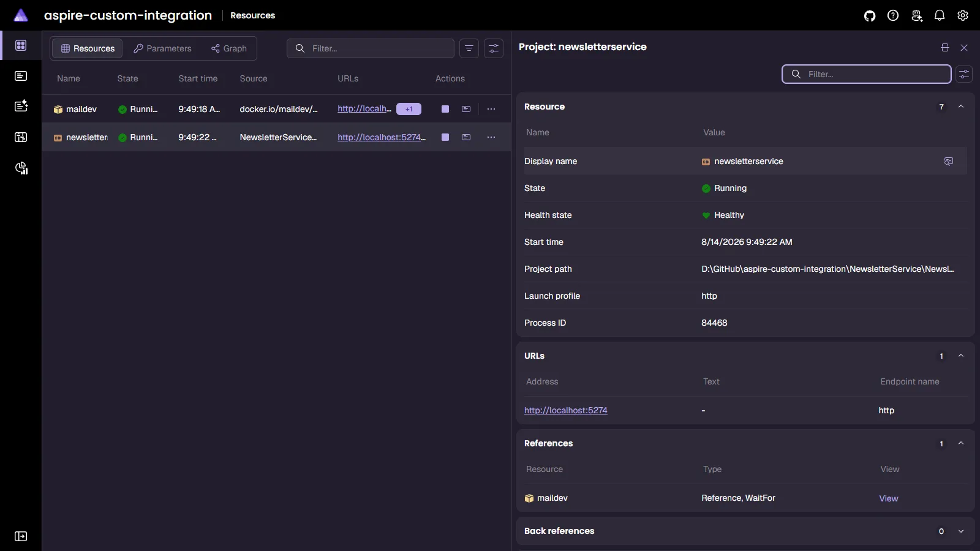Expand the Back references section
The width and height of the screenshot is (980, 551).
[961, 531]
